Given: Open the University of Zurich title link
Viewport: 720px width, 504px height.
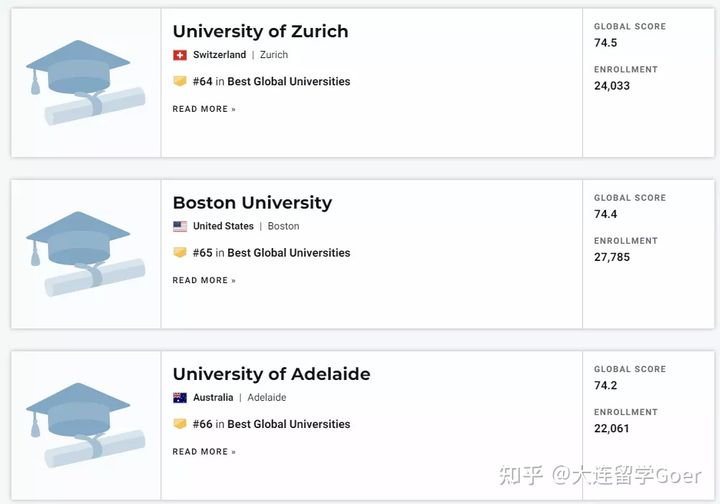Looking at the screenshot, I should 260,31.
